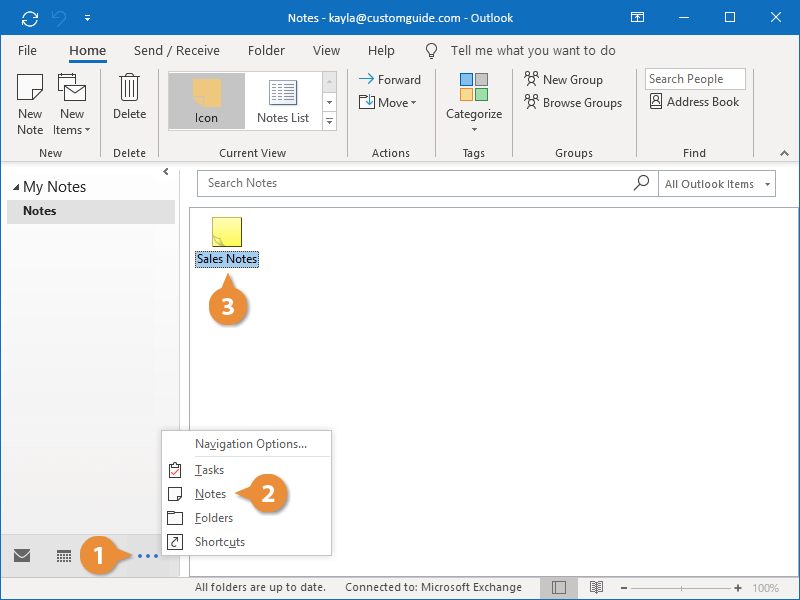Open the Send / Receive tab
800x600 pixels.
pos(177,51)
